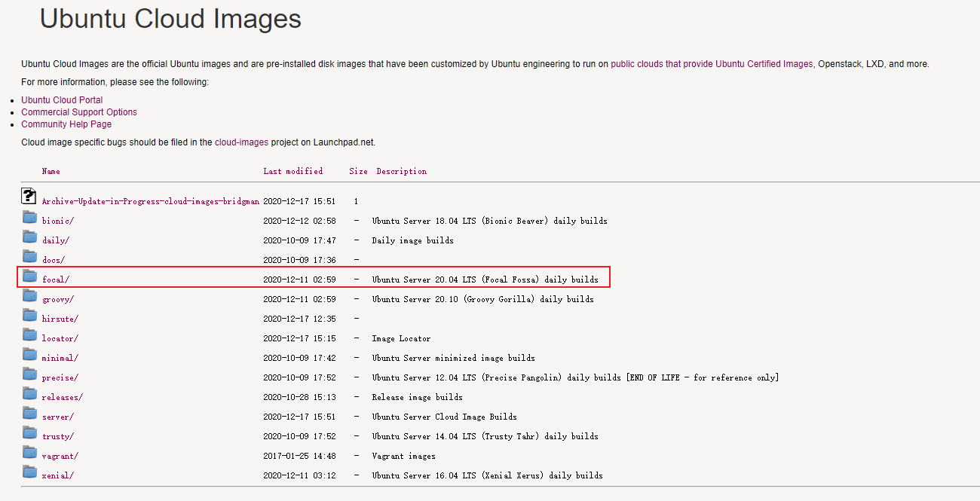Click the folder icon next to server/
This screenshot has height=501, width=980.
point(29,414)
